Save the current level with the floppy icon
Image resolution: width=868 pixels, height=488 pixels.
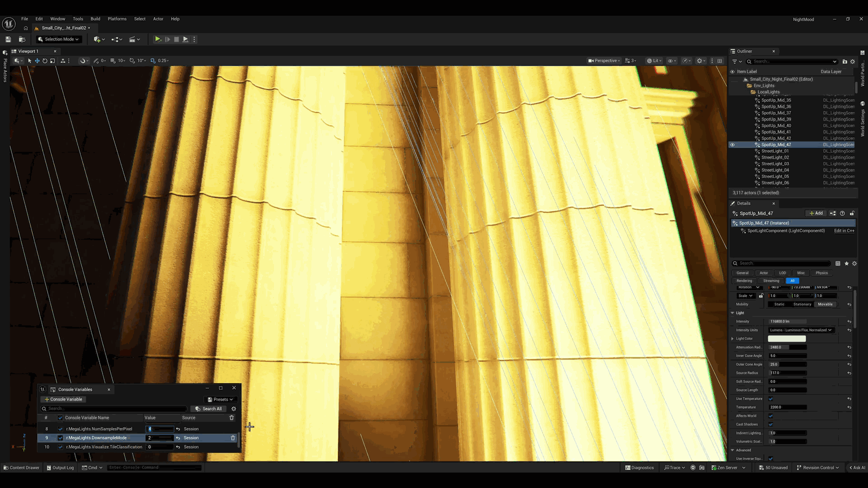pos(8,39)
